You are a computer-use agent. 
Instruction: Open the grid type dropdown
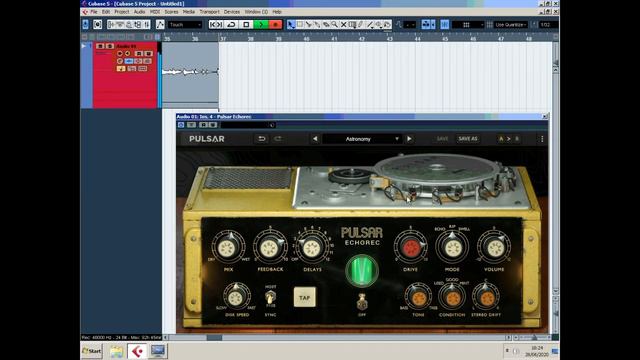point(468,24)
